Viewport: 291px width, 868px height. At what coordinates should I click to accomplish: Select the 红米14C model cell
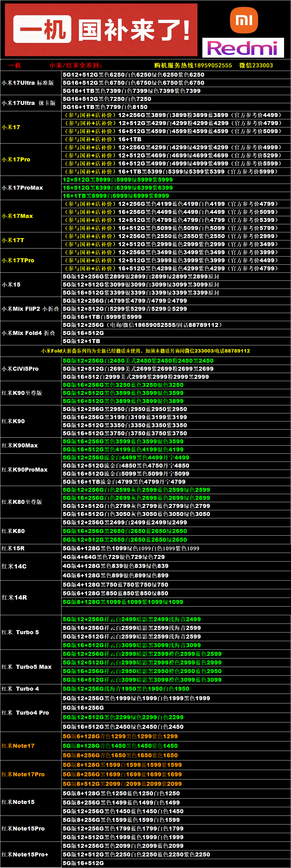coord(31,567)
